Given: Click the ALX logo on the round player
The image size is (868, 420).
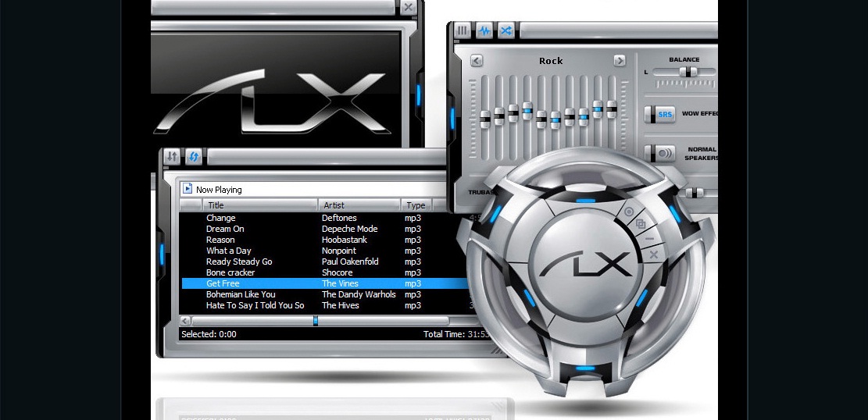Looking at the screenshot, I should [x=586, y=263].
